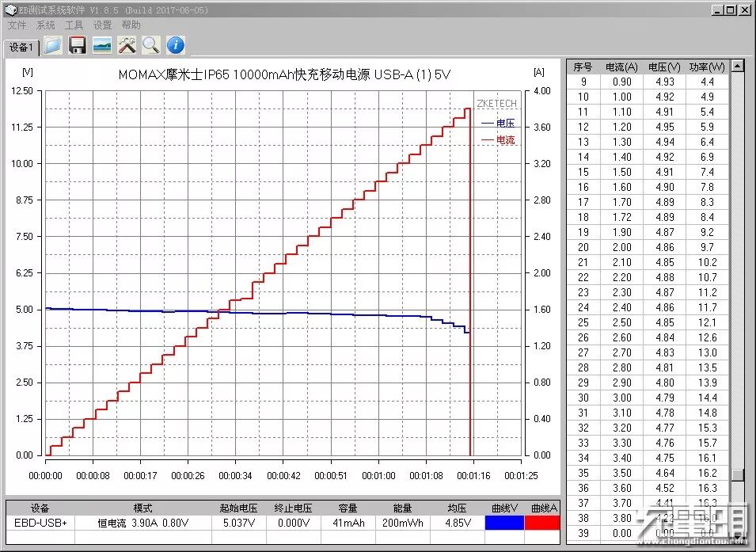Click the 电压 legend entry
756x552 pixels.
click(499, 123)
